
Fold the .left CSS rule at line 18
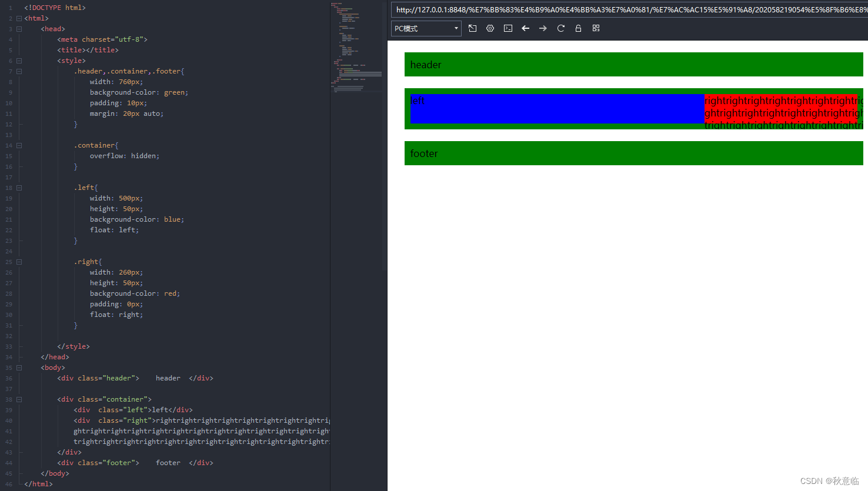[x=19, y=188]
